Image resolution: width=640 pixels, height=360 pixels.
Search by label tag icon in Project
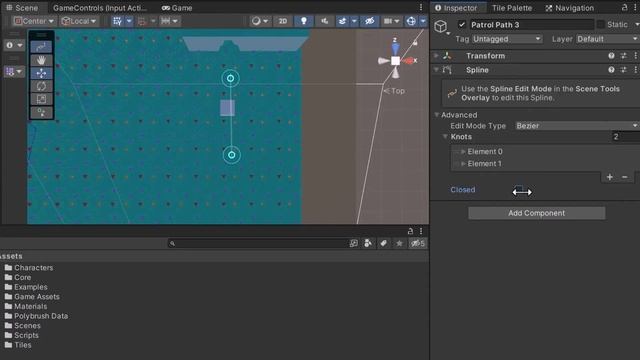point(383,243)
